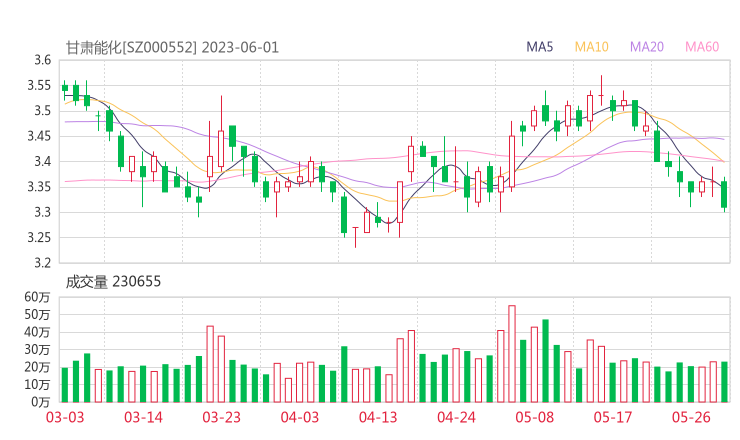Select the 40万 volume axis label

(x=37, y=332)
